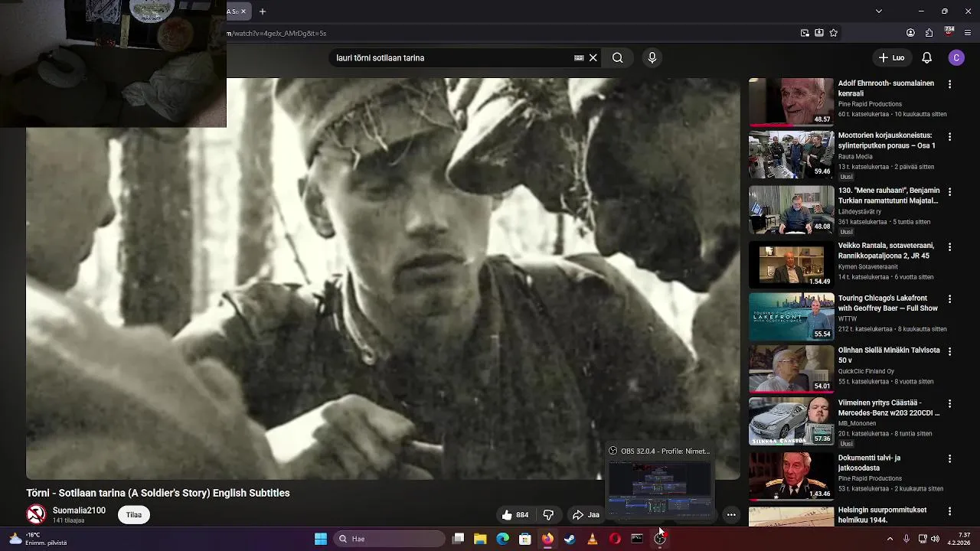Click the YouTube search magnifier button

click(x=617, y=57)
